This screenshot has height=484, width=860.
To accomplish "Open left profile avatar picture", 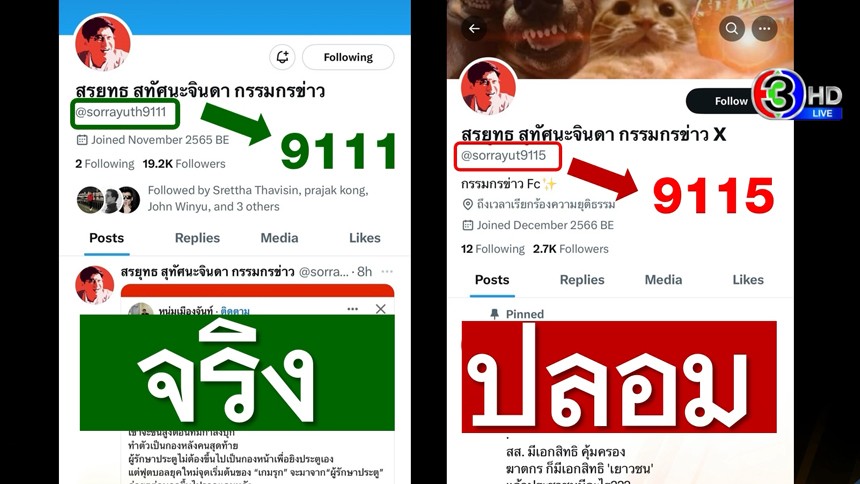I will [103, 43].
